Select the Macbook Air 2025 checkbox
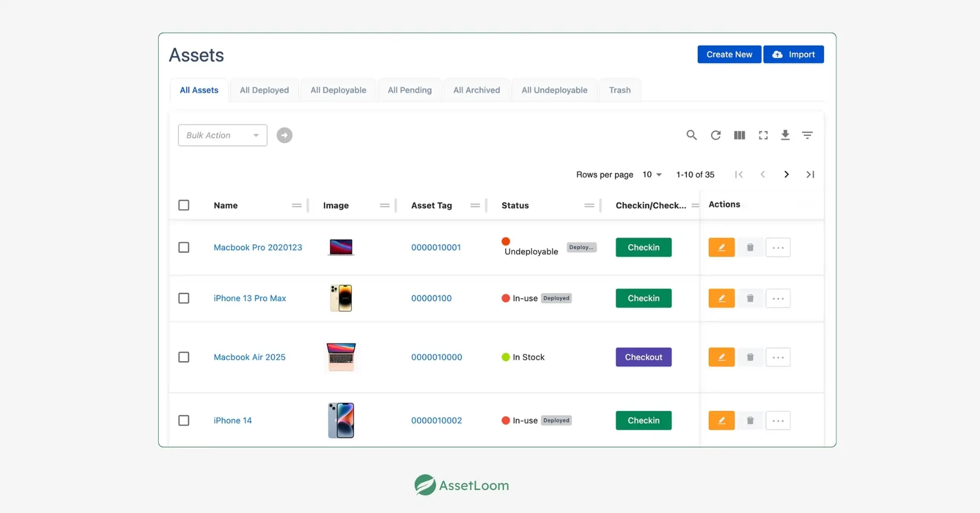980x513 pixels. pyautogui.click(x=184, y=357)
